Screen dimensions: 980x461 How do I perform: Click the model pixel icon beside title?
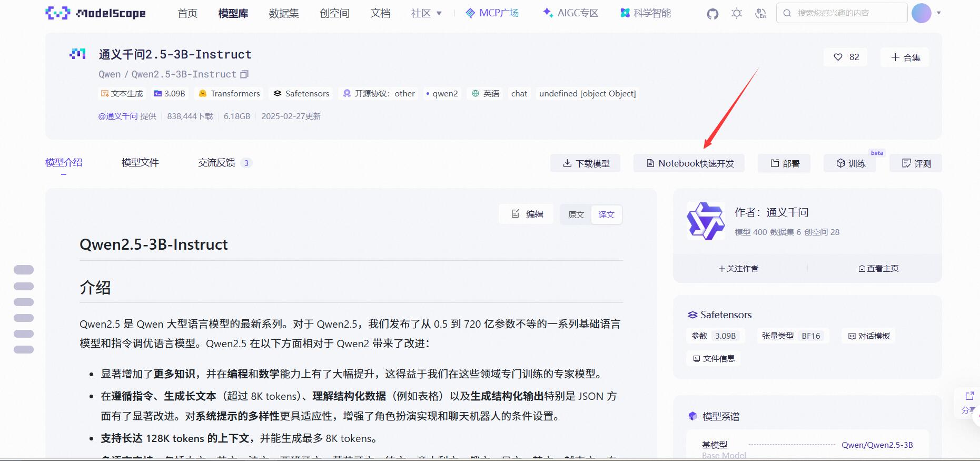click(x=77, y=54)
